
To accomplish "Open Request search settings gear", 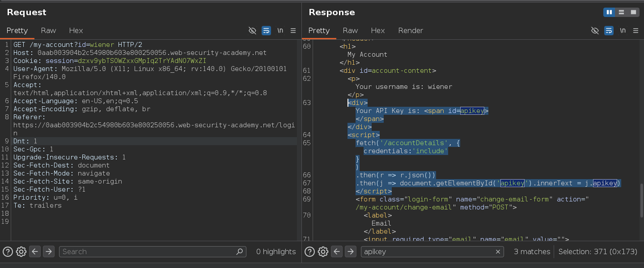I will [x=21, y=251].
